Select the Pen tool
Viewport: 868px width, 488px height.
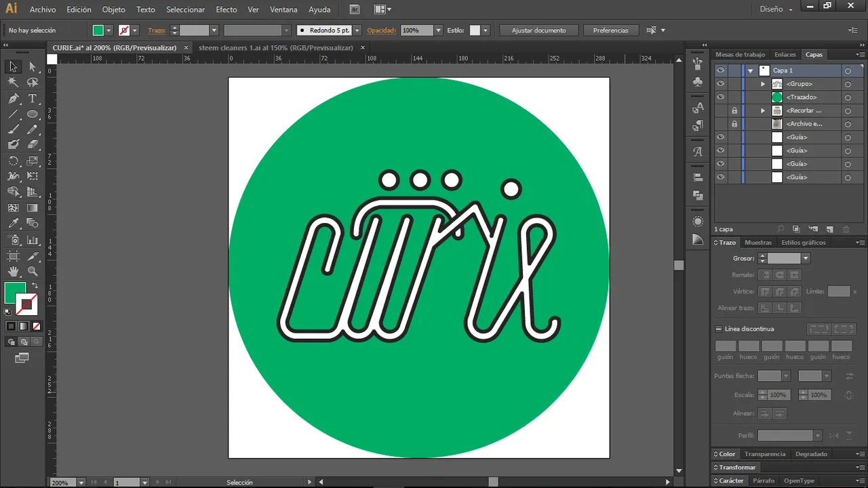(13, 98)
